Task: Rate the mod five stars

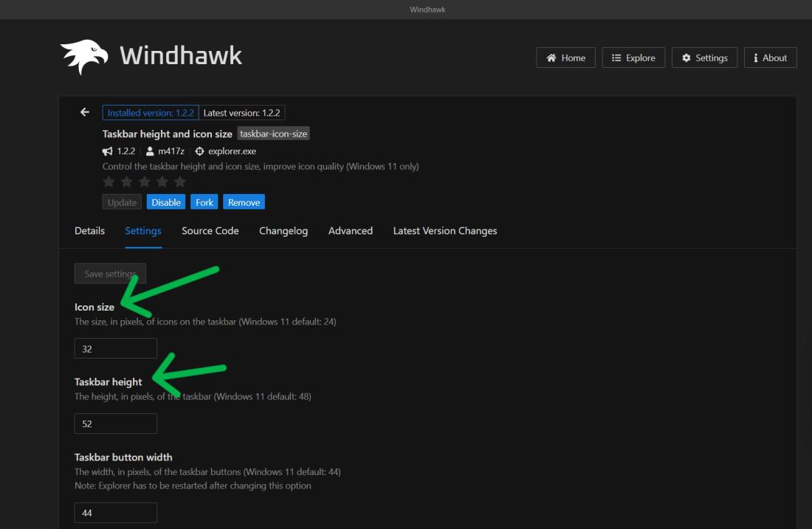Action: [x=179, y=181]
